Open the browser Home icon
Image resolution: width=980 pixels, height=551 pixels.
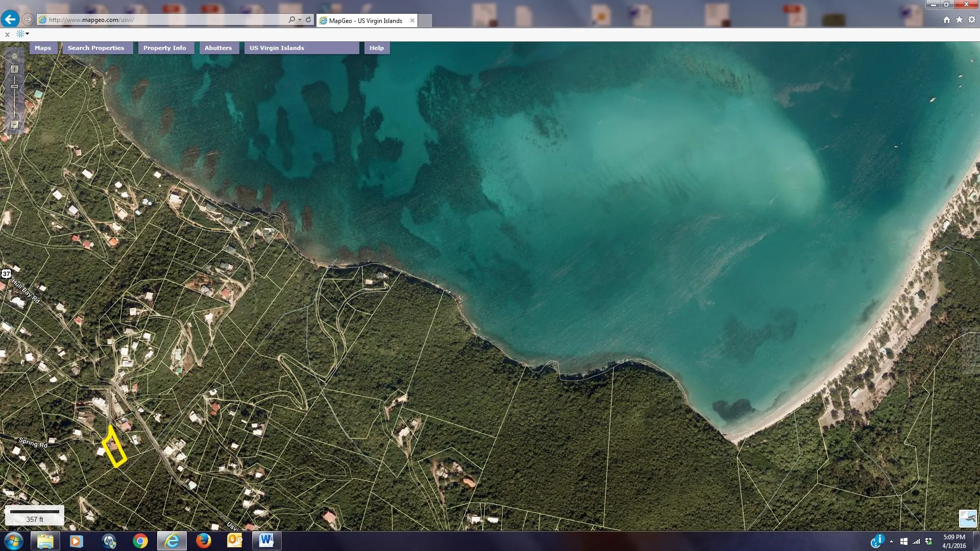pos(946,19)
